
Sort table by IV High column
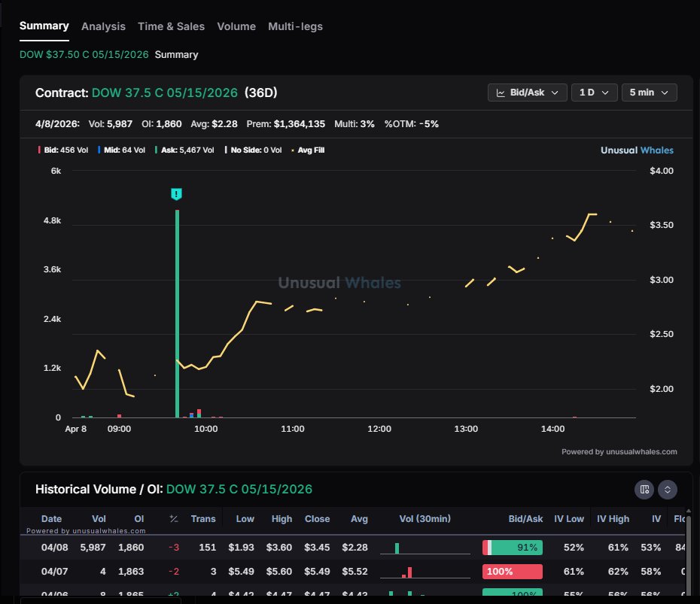(613, 519)
